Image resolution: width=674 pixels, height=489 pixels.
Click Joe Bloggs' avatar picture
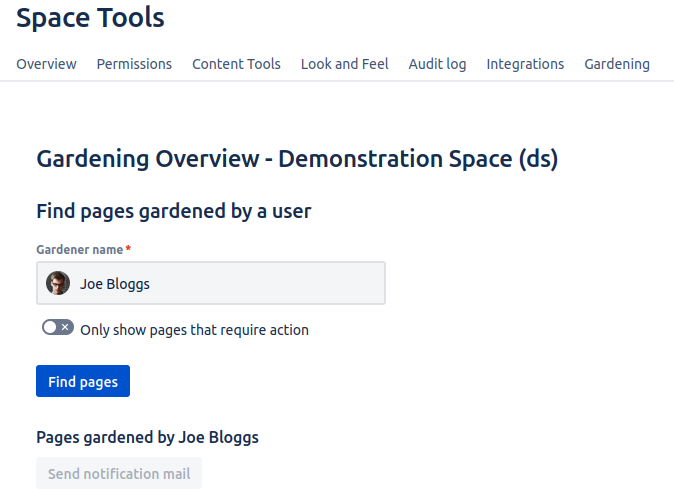[58, 283]
